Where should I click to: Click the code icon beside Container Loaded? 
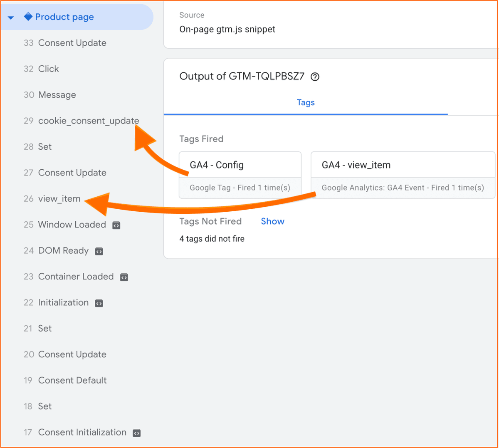[124, 277]
